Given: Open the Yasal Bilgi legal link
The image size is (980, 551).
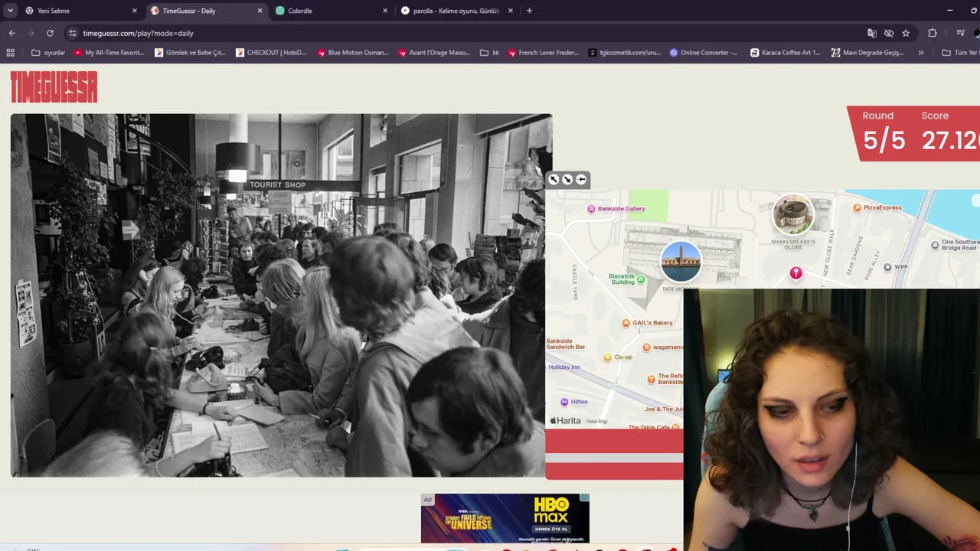Looking at the screenshot, I should click(x=596, y=422).
